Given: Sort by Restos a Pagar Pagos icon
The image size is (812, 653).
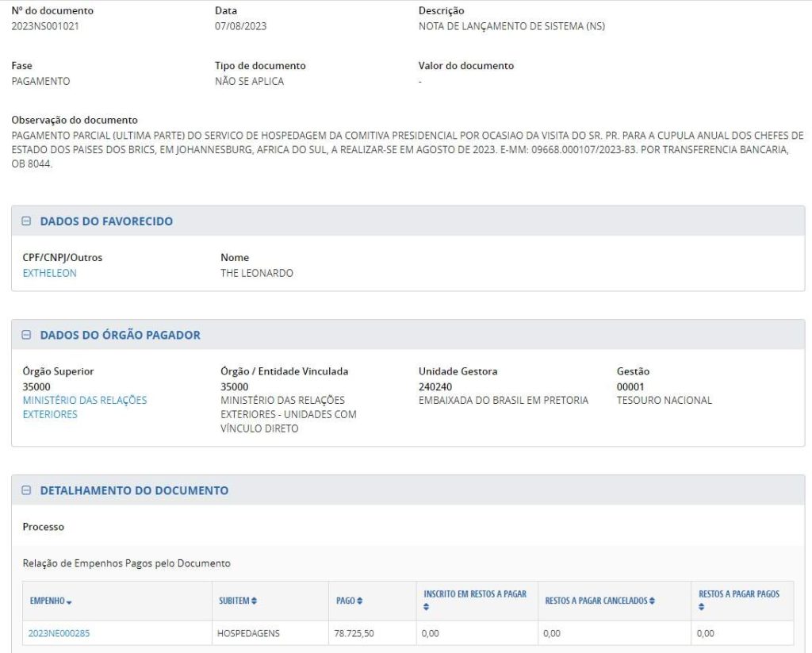Looking at the screenshot, I should click(702, 608).
